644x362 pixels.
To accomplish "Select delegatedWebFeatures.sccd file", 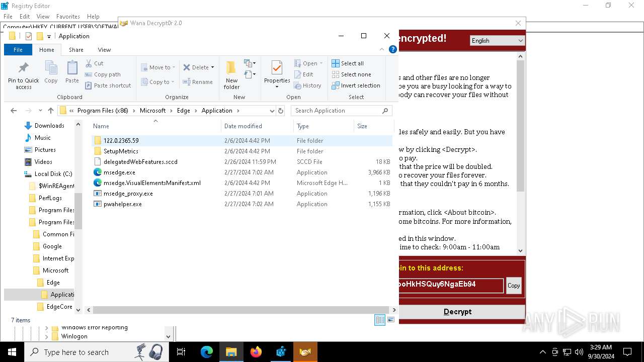I will click(x=140, y=162).
